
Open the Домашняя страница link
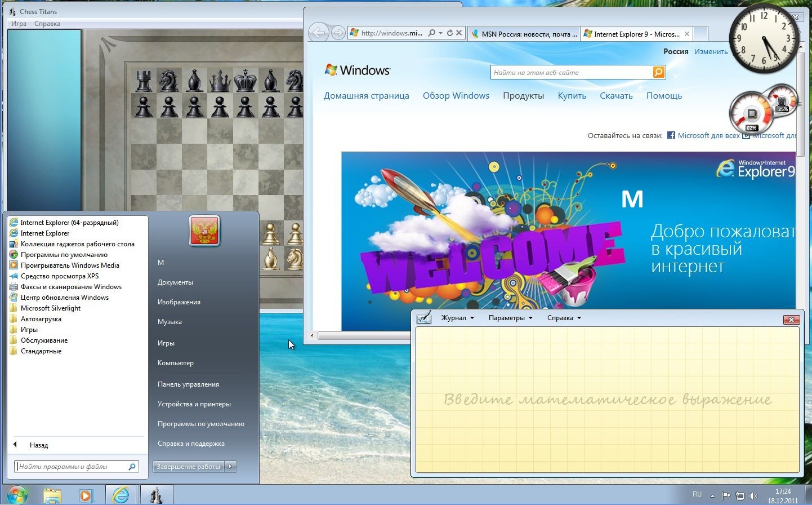point(367,96)
